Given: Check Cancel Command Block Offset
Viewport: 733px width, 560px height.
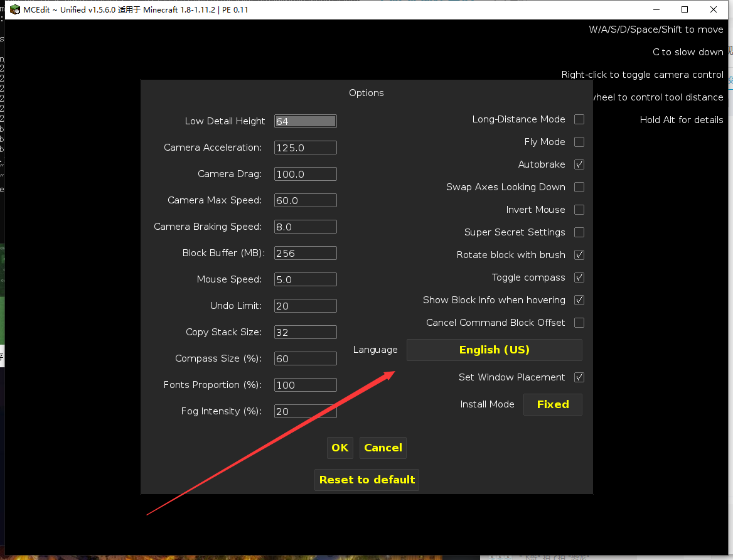Looking at the screenshot, I should 579,323.
